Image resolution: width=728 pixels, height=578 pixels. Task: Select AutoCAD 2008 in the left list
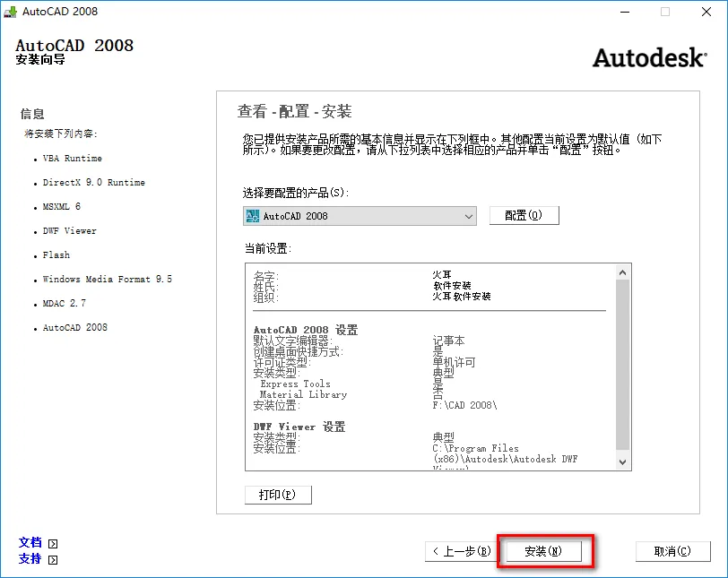pyautogui.click(x=74, y=327)
